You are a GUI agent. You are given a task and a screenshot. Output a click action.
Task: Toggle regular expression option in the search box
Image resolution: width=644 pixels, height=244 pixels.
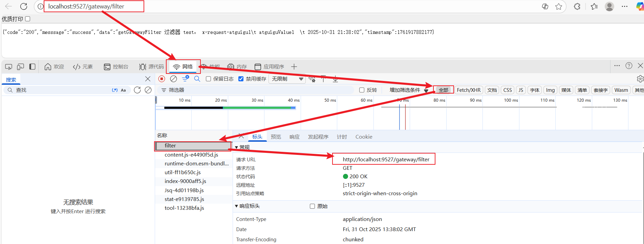pyautogui.click(x=115, y=90)
